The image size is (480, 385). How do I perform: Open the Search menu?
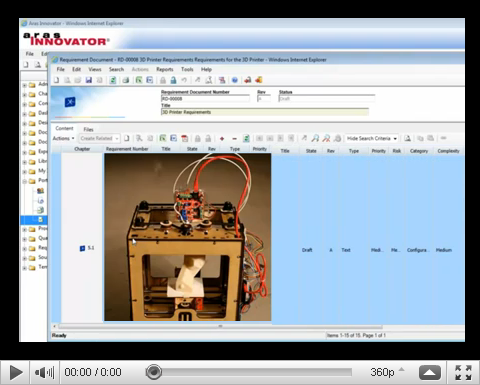(116, 69)
